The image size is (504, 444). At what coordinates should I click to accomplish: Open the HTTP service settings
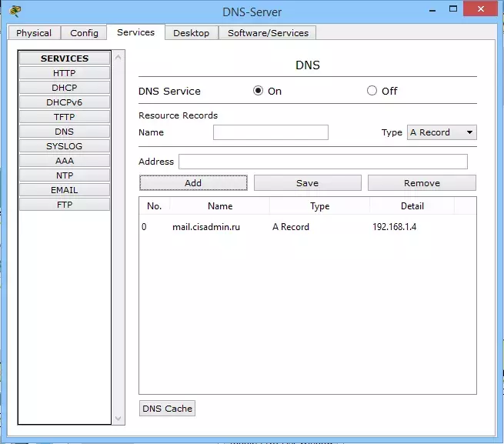click(x=65, y=73)
